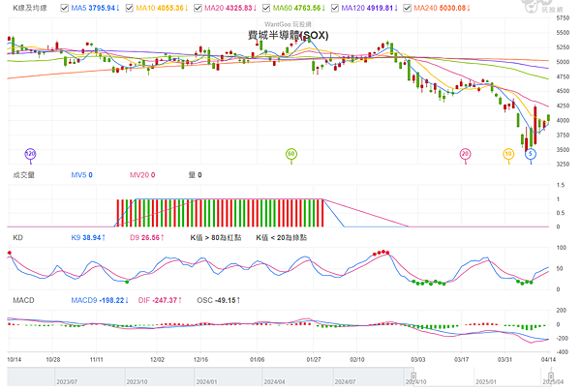This screenshot has height=392, width=581.
Task: Click the KD indicator panel label
Action: pyautogui.click(x=17, y=237)
